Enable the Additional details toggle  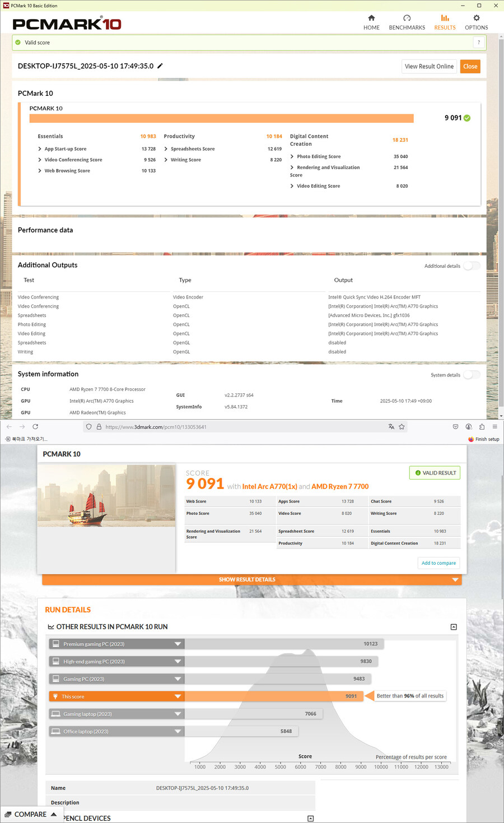(472, 266)
